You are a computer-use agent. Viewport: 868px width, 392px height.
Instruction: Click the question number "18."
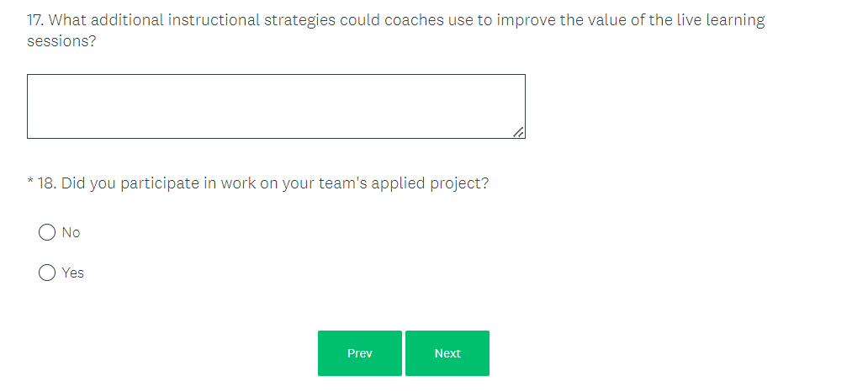click(x=47, y=183)
